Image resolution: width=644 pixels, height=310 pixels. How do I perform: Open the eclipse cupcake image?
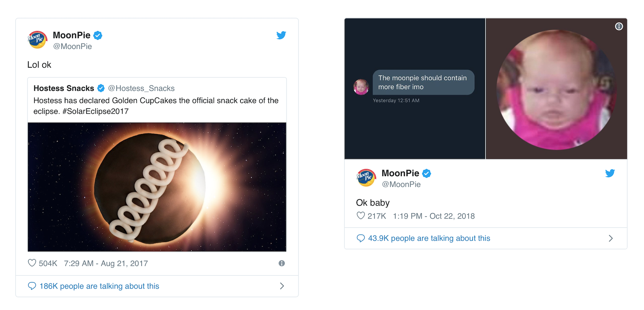pos(157,187)
